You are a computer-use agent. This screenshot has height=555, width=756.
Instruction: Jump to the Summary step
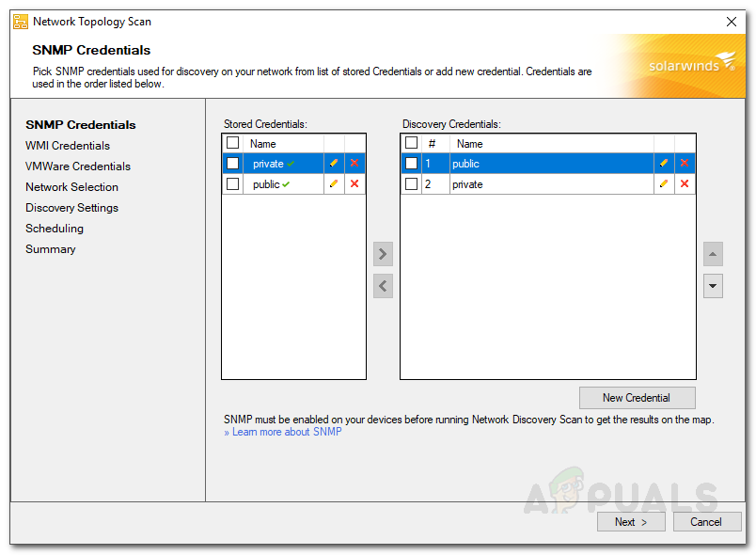click(51, 249)
